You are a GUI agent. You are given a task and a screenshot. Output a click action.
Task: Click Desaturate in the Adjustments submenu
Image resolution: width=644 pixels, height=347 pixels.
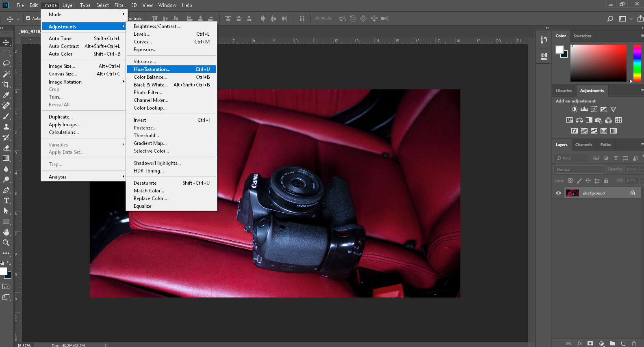[145, 183]
